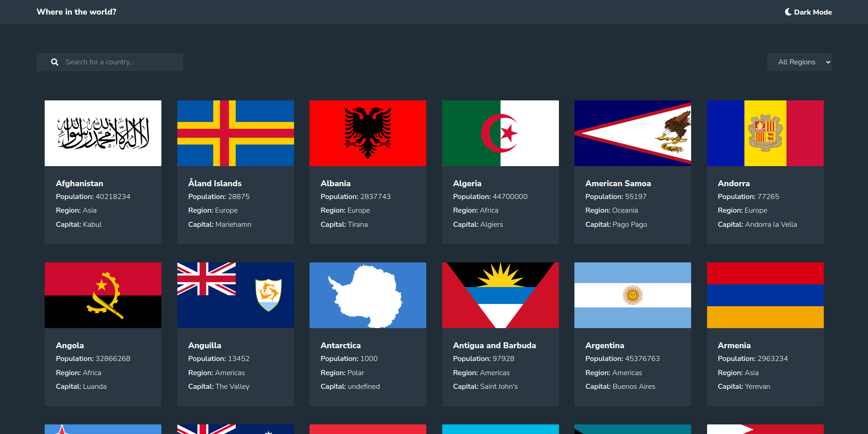Screen dimensions: 868x434
Task: Click 'Population: 44700000' on Algeria card
Action: [x=491, y=197]
